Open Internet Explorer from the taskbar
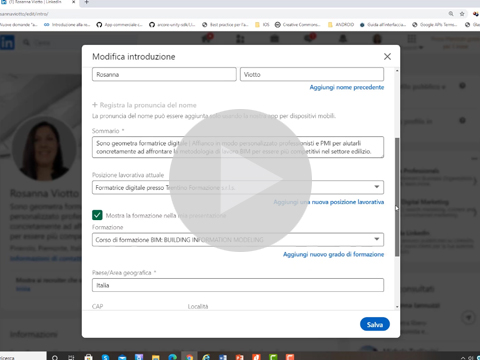The image size is (480, 360). click(206, 357)
